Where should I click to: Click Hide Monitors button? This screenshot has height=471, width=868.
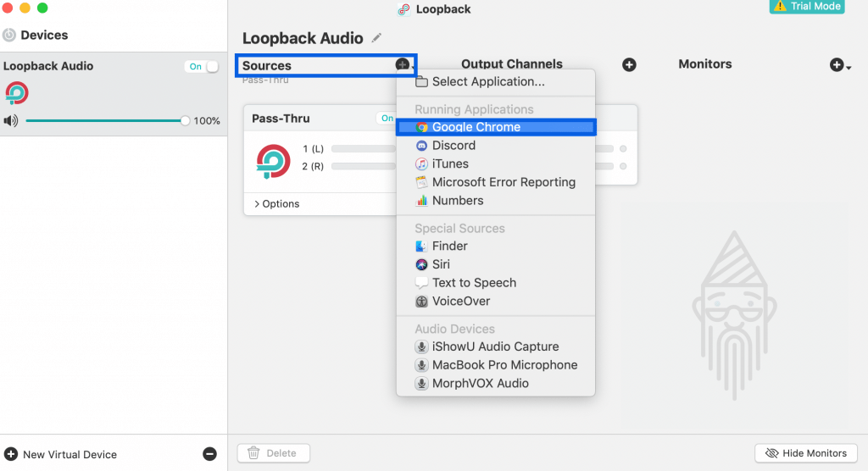pyautogui.click(x=806, y=453)
